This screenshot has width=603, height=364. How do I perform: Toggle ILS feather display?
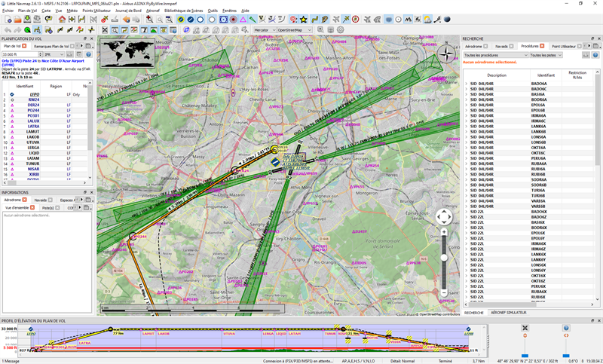pyautogui.click(x=253, y=20)
